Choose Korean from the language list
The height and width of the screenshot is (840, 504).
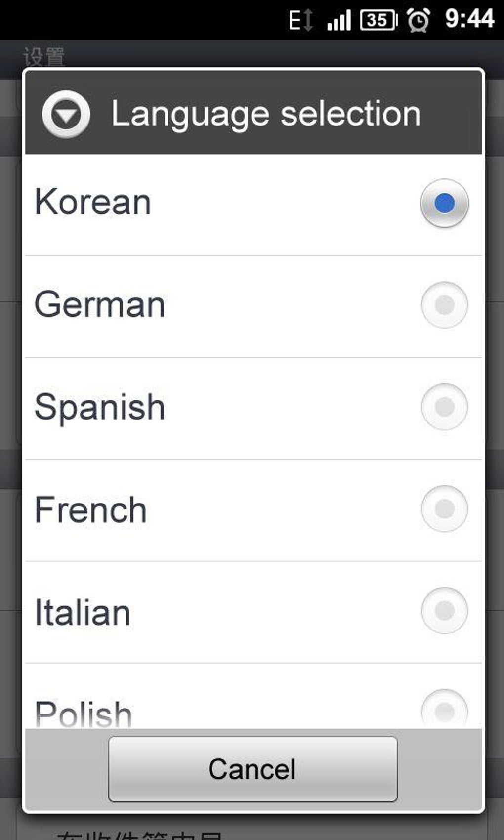[93, 203]
